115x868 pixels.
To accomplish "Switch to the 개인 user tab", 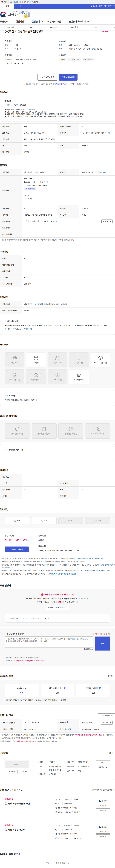I will pyautogui.click(x=7, y=6).
